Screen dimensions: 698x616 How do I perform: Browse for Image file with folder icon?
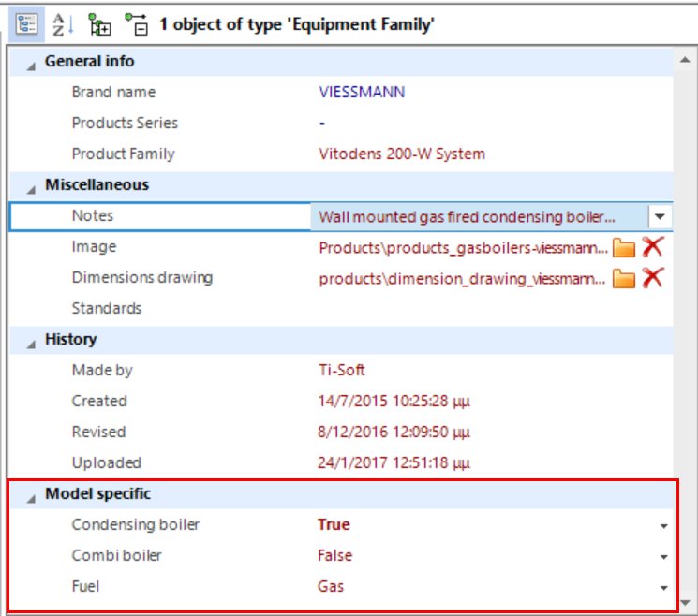(624, 248)
